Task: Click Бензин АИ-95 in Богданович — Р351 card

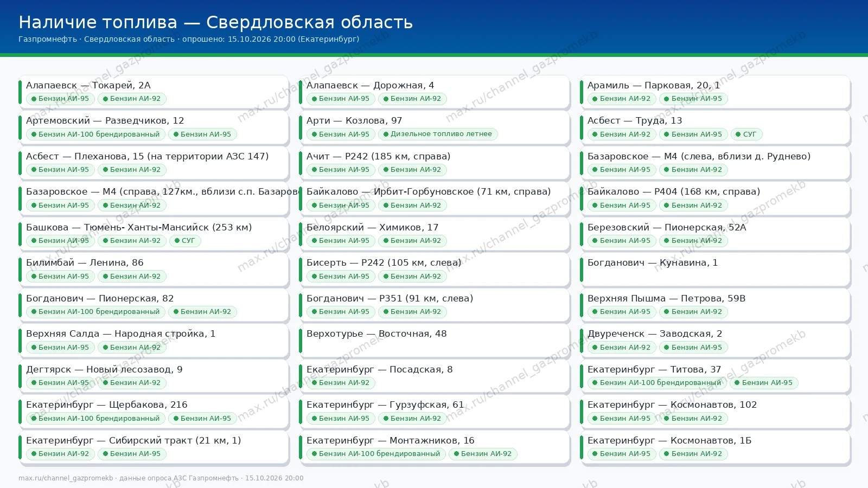Action: 341,312
